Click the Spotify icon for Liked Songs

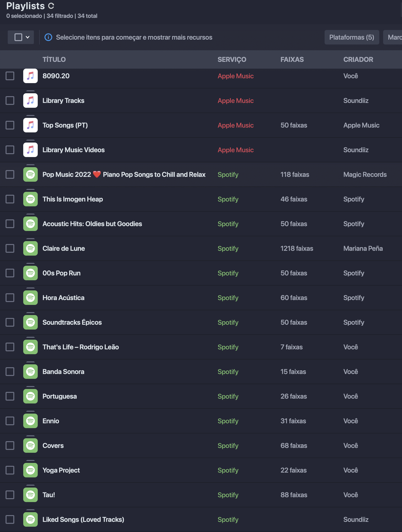pyautogui.click(x=30, y=519)
